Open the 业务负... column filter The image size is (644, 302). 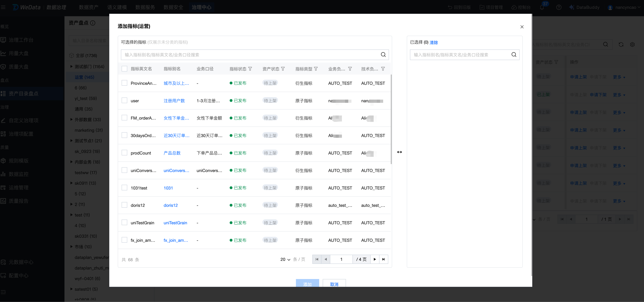pyautogui.click(x=350, y=69)
